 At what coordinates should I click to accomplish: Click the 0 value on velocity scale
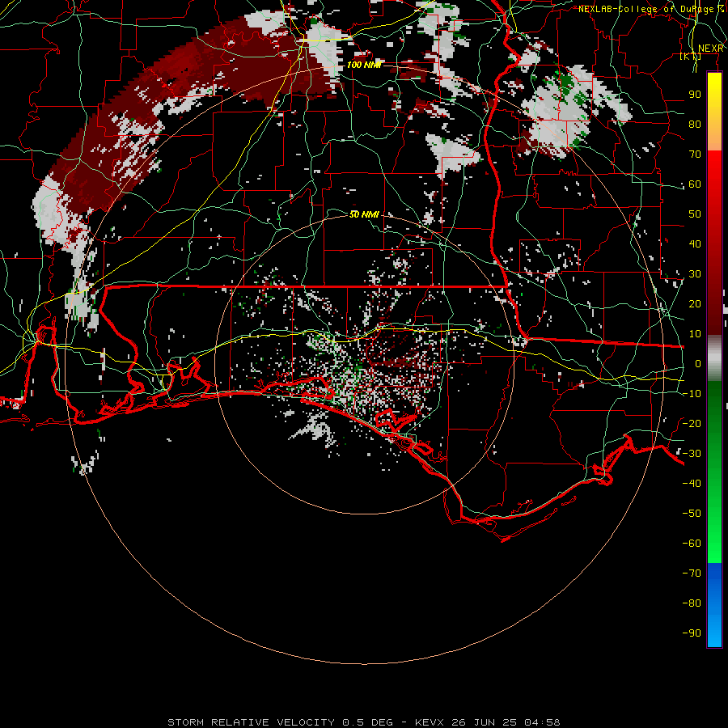click(x=698, y=363)
